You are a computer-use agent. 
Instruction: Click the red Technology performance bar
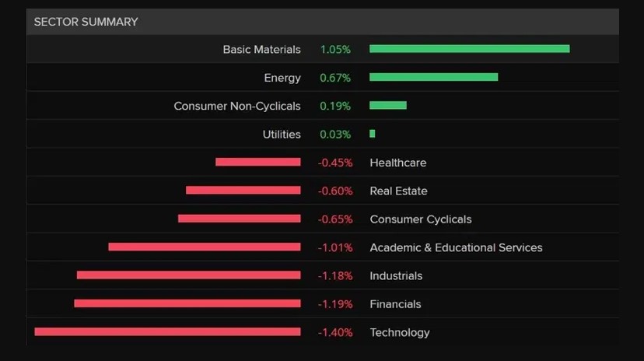point(167,332)
